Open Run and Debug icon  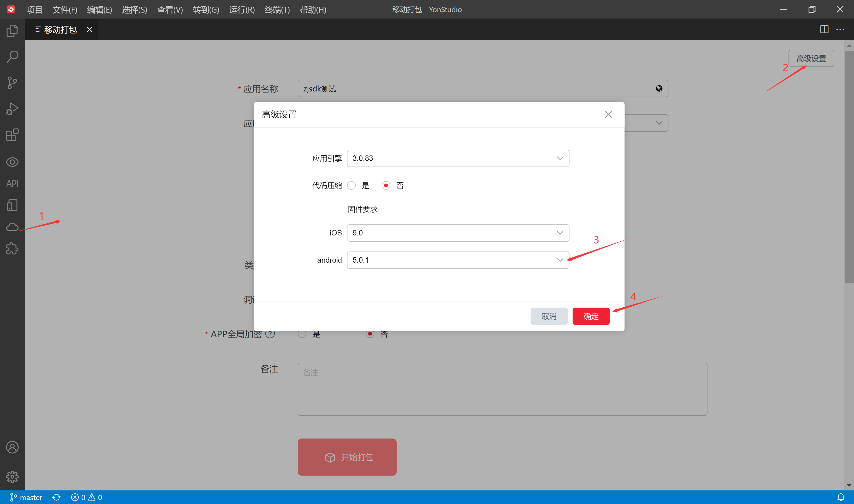pos(12,109)
